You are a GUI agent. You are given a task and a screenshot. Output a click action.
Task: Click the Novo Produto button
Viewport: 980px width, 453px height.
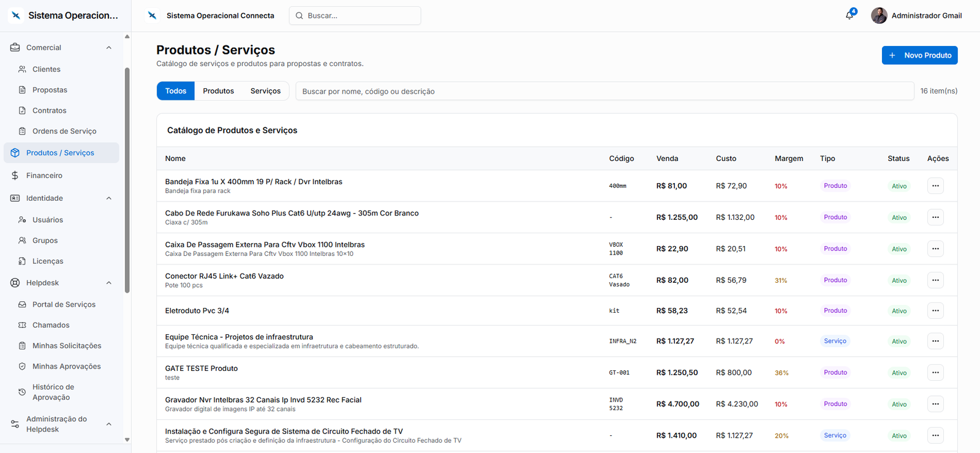click(x=919, y=55)
